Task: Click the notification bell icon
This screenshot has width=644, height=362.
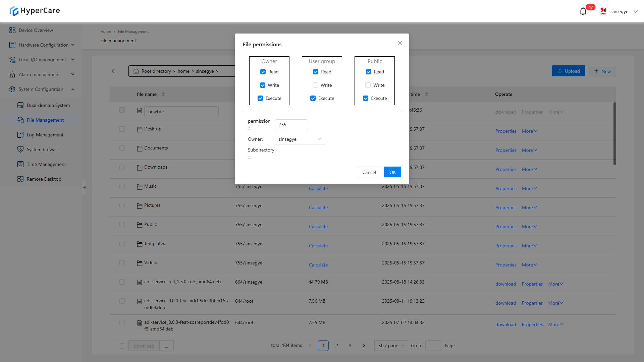Action: point(583,12)
